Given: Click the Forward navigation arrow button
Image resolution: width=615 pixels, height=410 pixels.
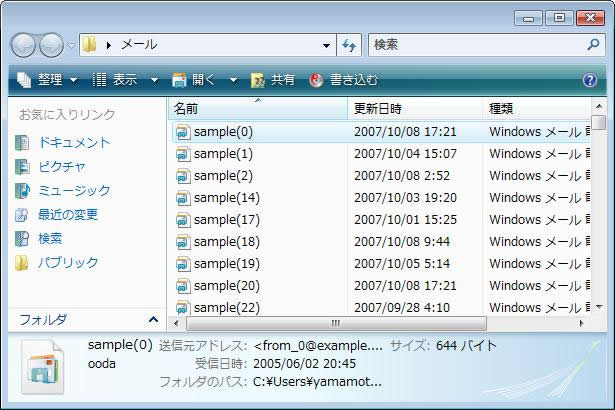Looking at the screenshot, I should tap(51, 45).
